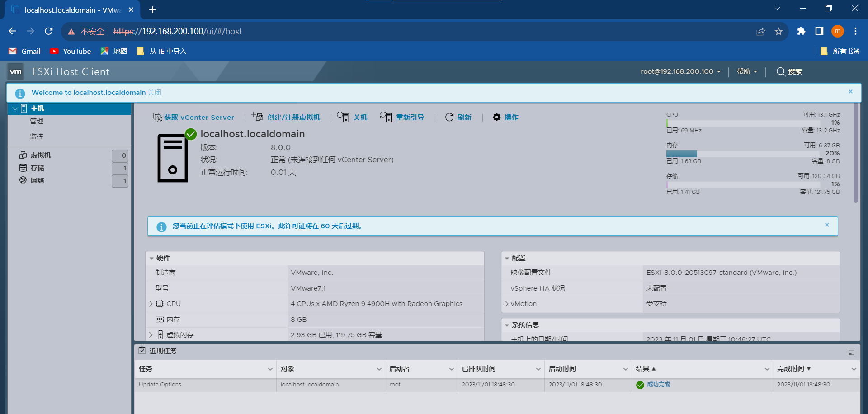The height and width of the screenshot is (414, 868).
Task: Open browser extensions puzzle icon
Action: coord(801,31)
